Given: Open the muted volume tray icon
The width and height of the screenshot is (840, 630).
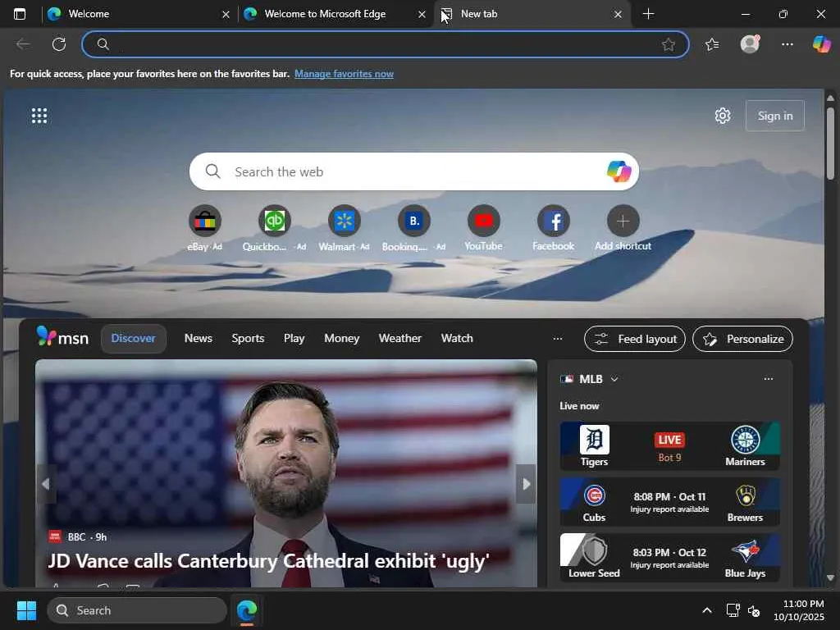Looking at the screenshot, I should click(754, 610).
